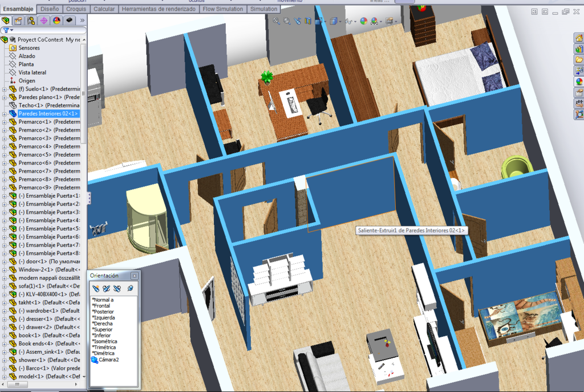Click the Section View icon
This screenshot has height=392, width=584.
(x=307, y=21)
